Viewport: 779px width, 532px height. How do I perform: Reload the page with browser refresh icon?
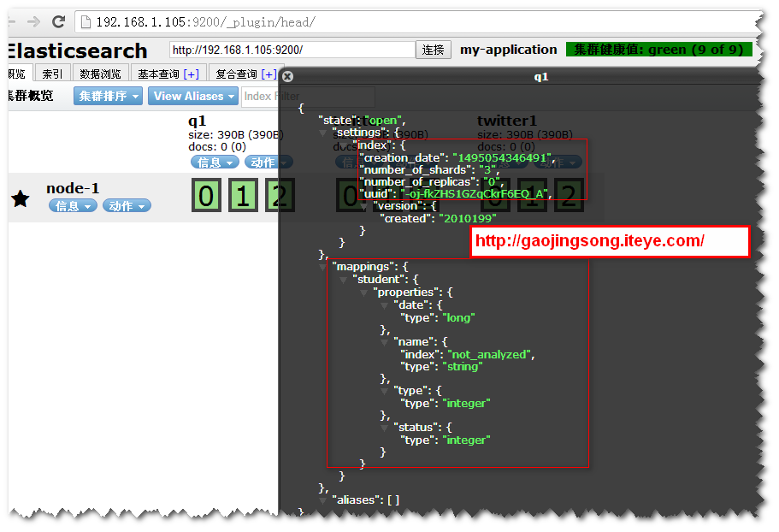(59, 21)
